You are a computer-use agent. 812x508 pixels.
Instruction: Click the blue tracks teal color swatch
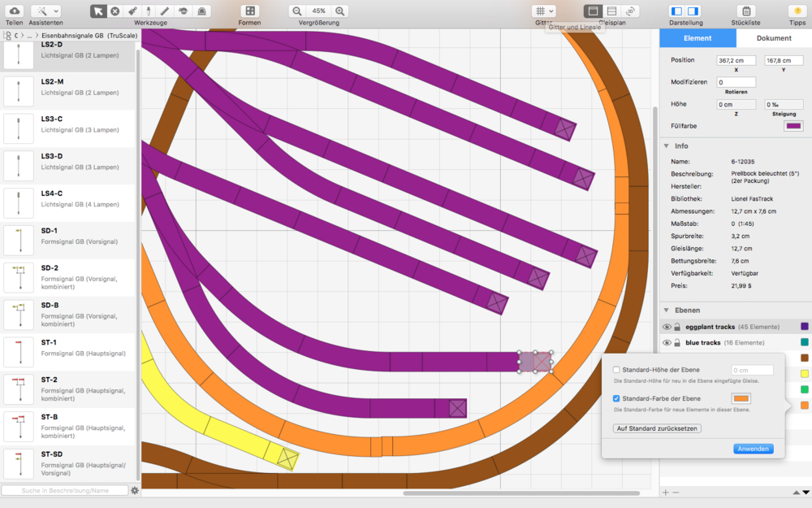(804, 342)
